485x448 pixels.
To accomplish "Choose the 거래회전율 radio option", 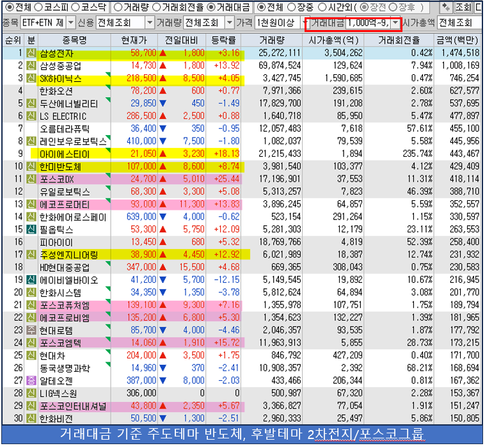I will [157, 7].
